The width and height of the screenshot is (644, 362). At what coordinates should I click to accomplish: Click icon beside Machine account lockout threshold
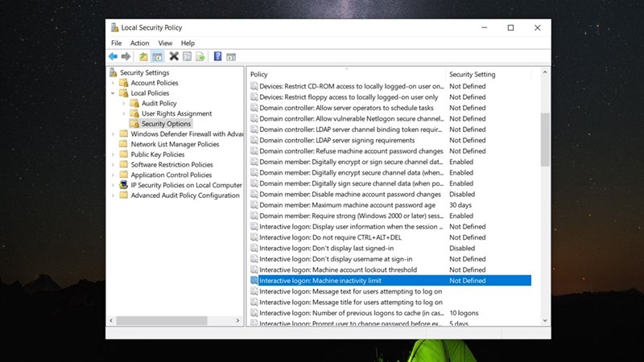pos(254,270)
